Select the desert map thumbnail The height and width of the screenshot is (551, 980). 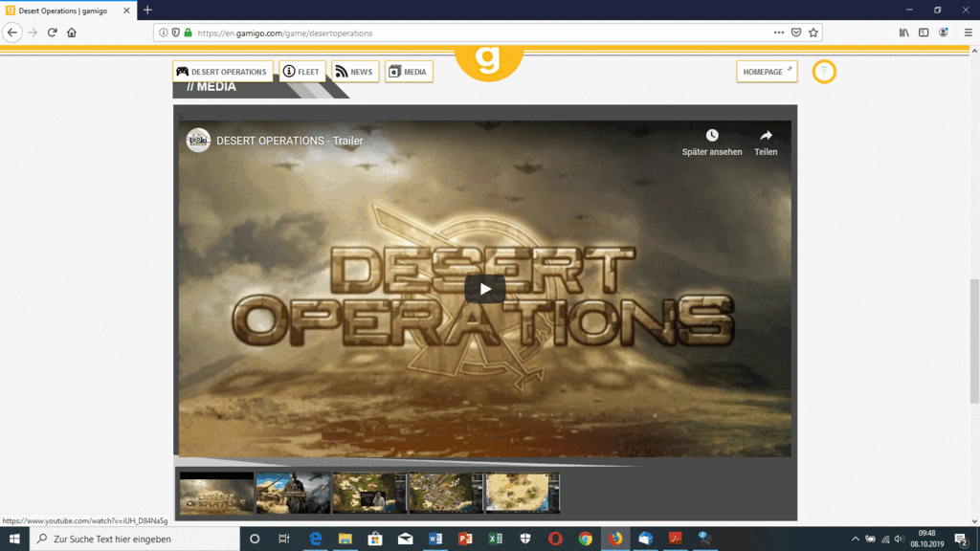point(523,493)
